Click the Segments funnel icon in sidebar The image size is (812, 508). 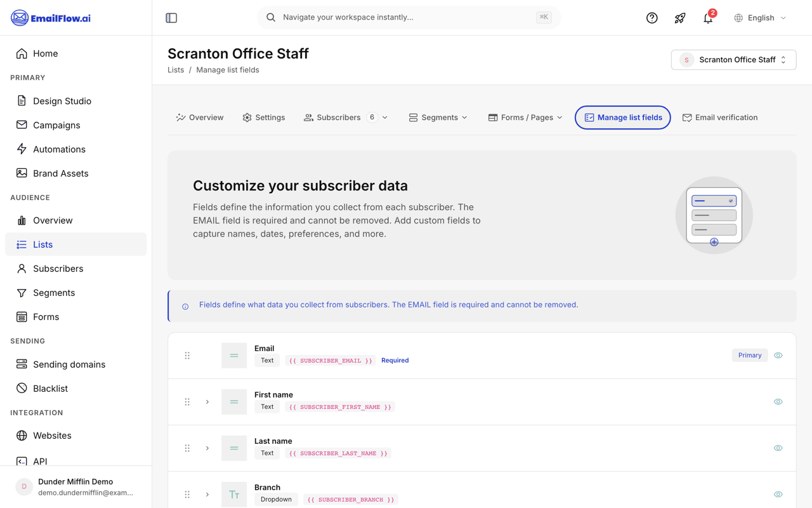click(22, 293)
